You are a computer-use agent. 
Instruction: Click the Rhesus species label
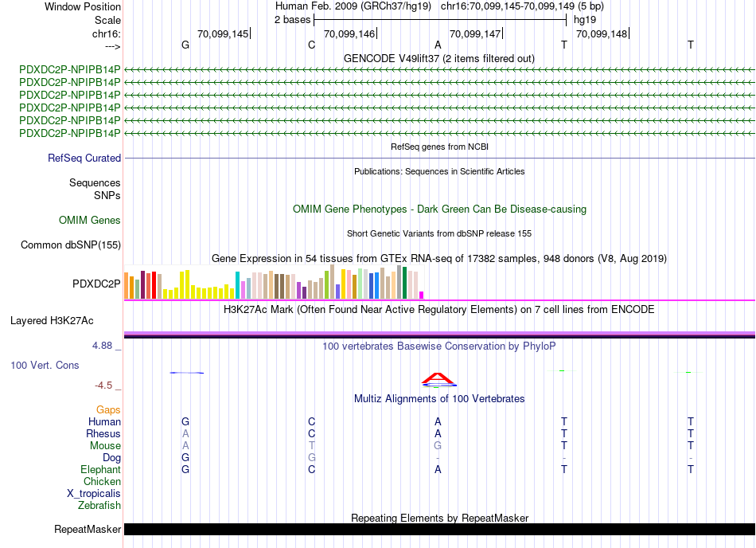pyautogui.click(x=103, y=433)
